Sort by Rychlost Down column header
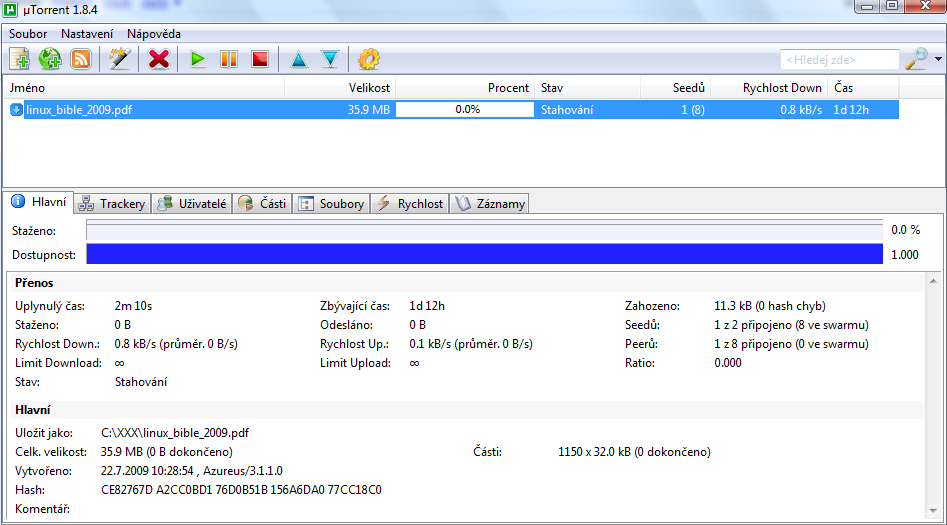 point(769,88)
